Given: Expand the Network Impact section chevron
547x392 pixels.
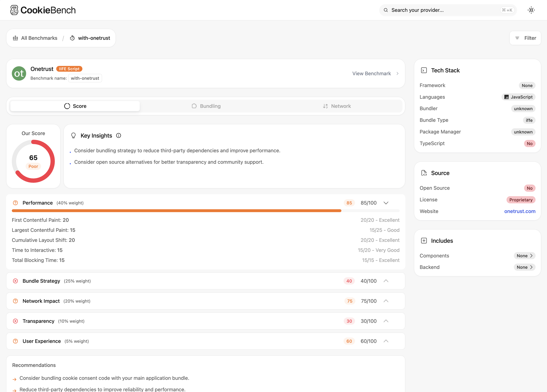Looking at the screenshot, I should 386,301.
